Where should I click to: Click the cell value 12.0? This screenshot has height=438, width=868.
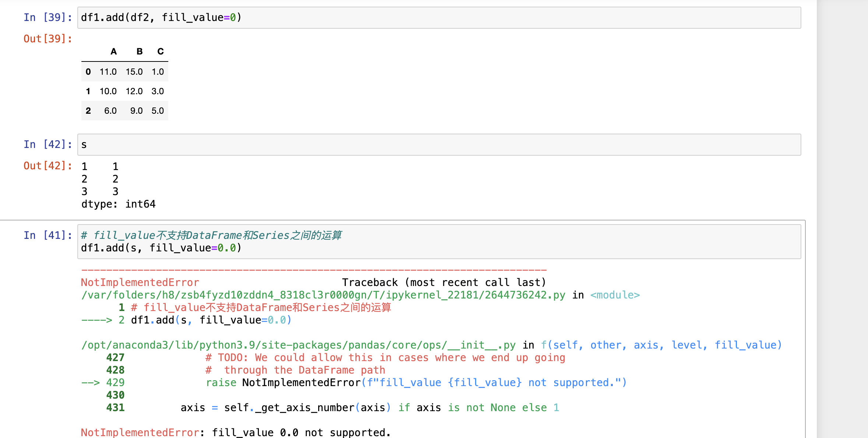[134, 91]
